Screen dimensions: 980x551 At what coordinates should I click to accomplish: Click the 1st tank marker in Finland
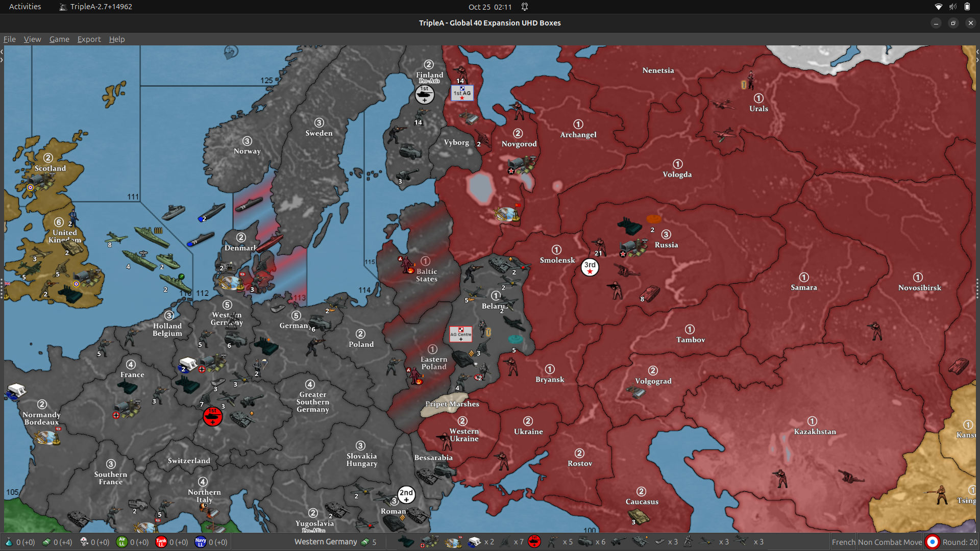(424, 94)
